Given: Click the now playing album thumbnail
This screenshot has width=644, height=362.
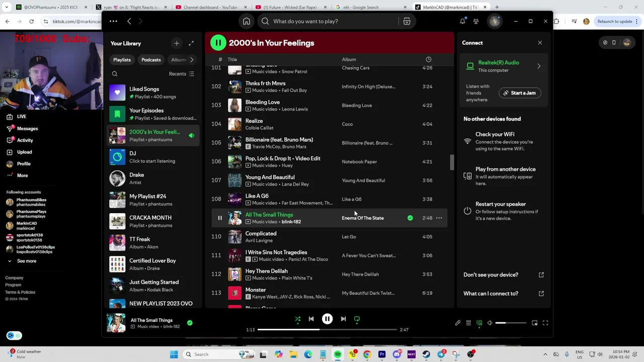Looking at the screenshot, I should [x=116, y=323].
